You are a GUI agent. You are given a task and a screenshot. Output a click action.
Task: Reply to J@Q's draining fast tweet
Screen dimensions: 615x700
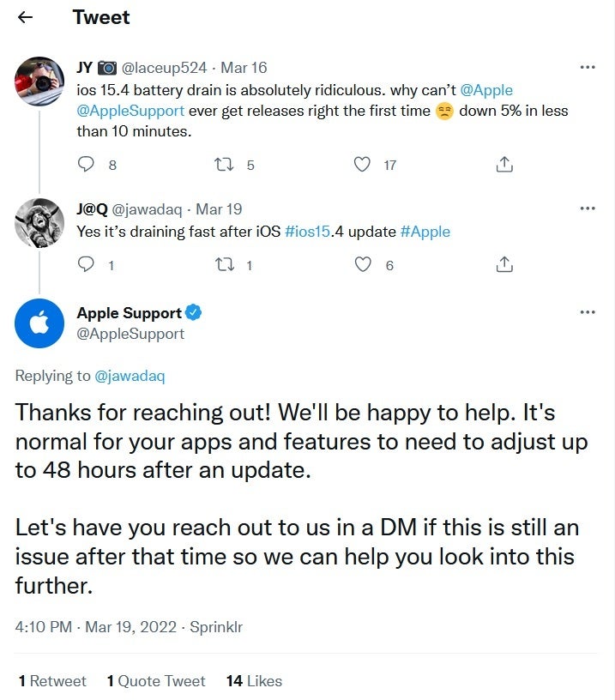(86, 264)
